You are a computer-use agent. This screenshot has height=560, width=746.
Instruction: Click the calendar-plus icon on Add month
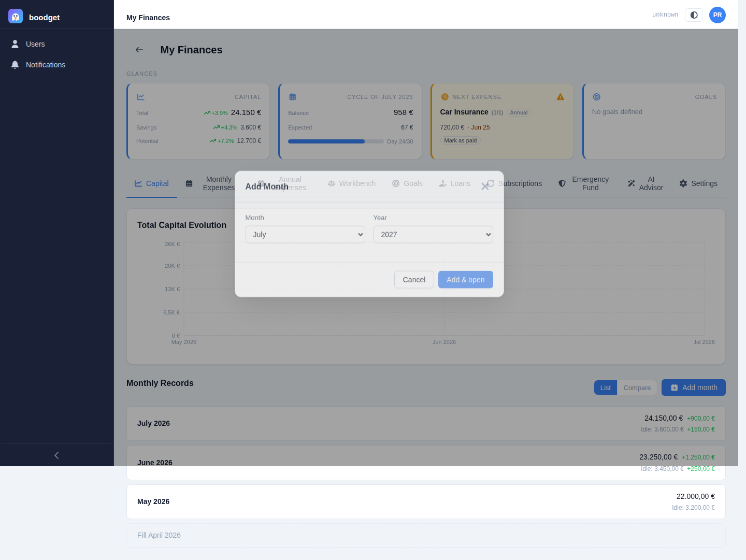[x=675, y=387]
